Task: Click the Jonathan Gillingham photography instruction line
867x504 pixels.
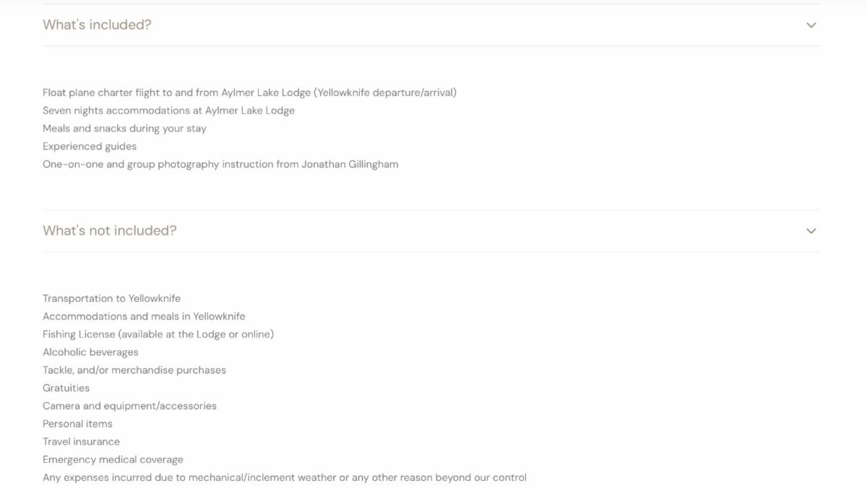Action: pos(220,164)
